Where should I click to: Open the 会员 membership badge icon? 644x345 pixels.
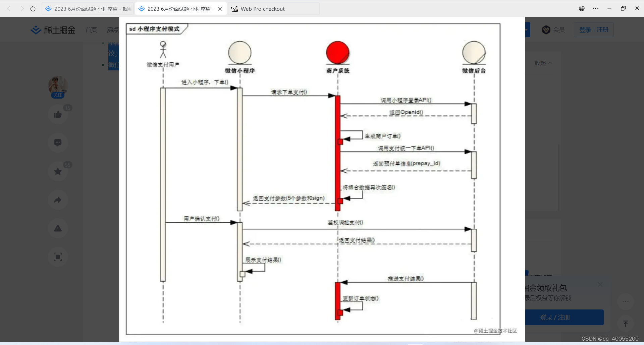coord(546,30)
